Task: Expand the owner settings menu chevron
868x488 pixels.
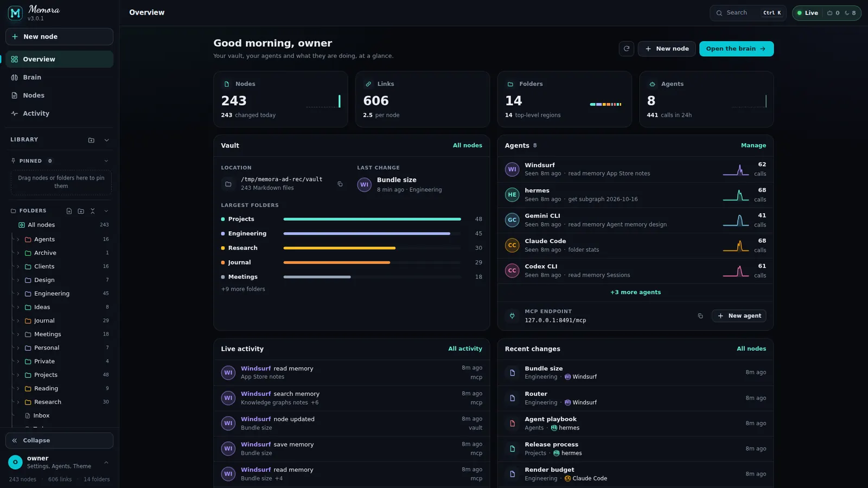Action: tap(106, 463)
